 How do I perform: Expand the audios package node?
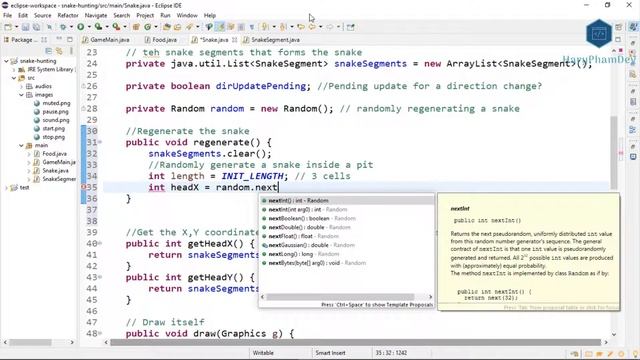[21, 86]
